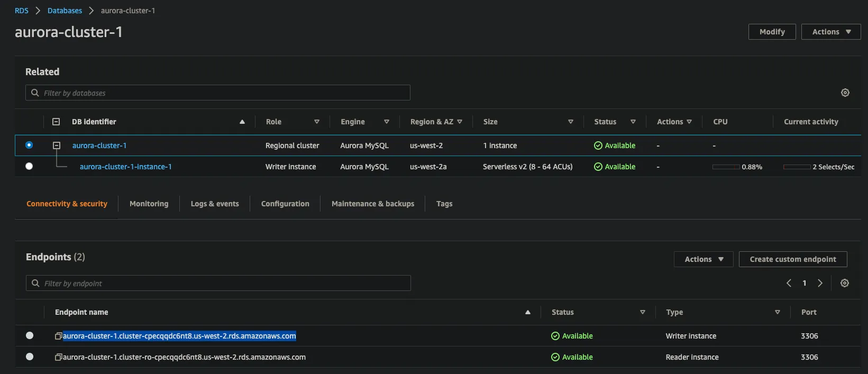868x374 pixels.
Task: Select the aurora-cluster-1 radio button
Action: 29,145
